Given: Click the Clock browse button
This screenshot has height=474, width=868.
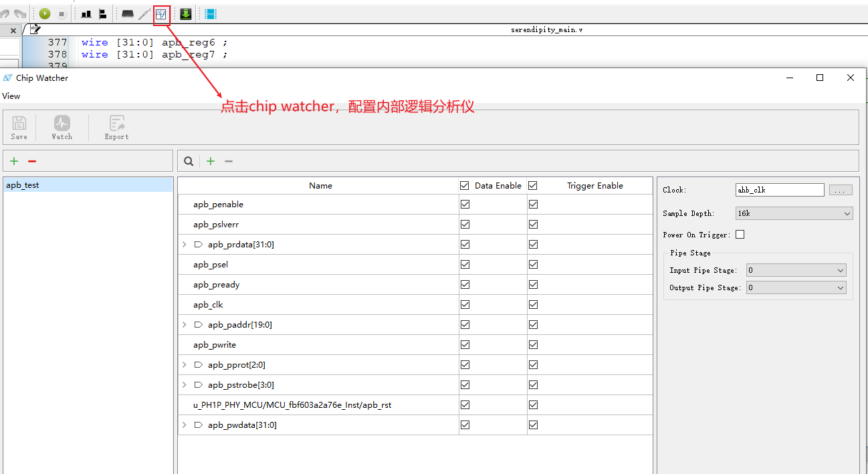Looking at the screenshot, I should tap(840, 190).
